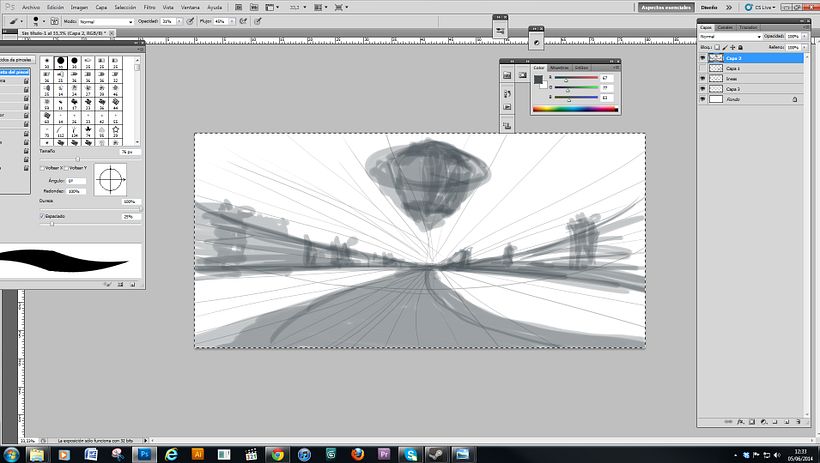Screen dimensions: 820x463
Task: Switch to the Diseño workspace
Action: click(x=708, y=6)
